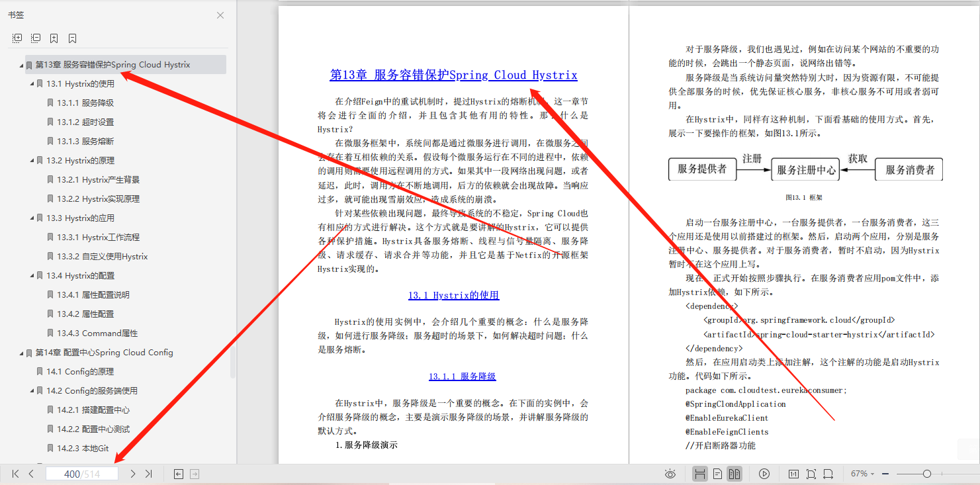Click the 第13章 chapter title link in the page
Screen dimensions: 980x485
(453, 75)
